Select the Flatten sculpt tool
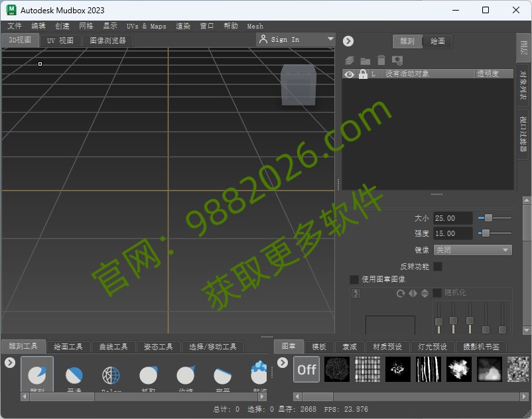 pyautogui.click(x=223, y=375)
